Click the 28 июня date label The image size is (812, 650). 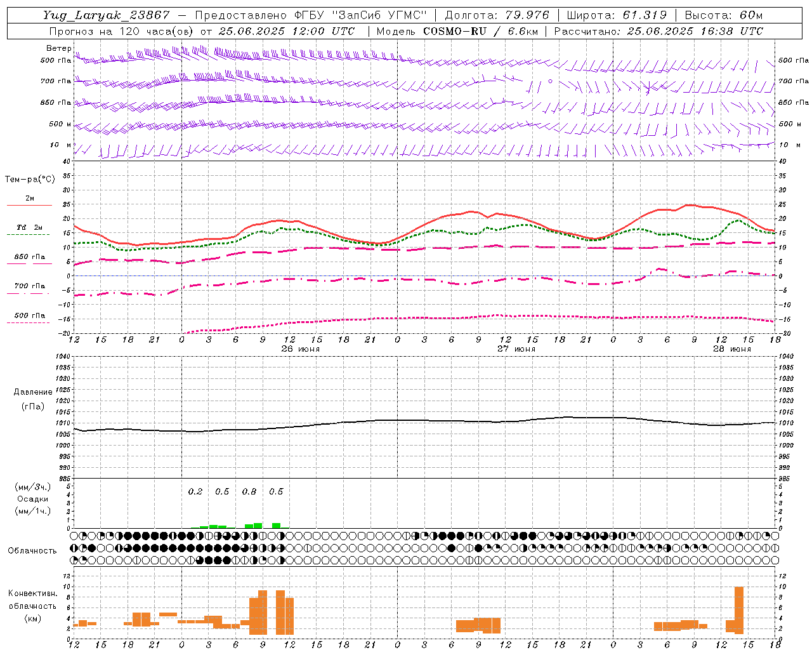click(x=731, y=349)
